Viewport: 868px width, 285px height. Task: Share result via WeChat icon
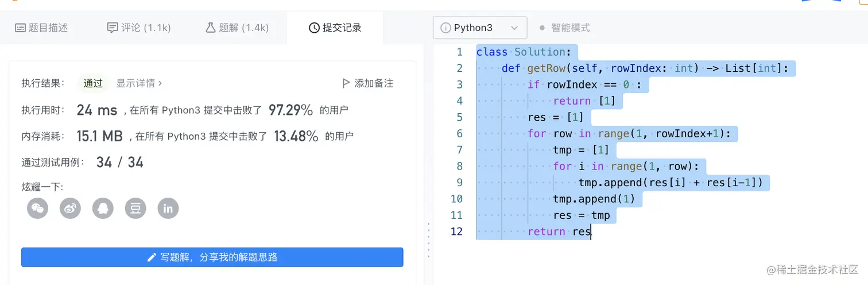37,208
